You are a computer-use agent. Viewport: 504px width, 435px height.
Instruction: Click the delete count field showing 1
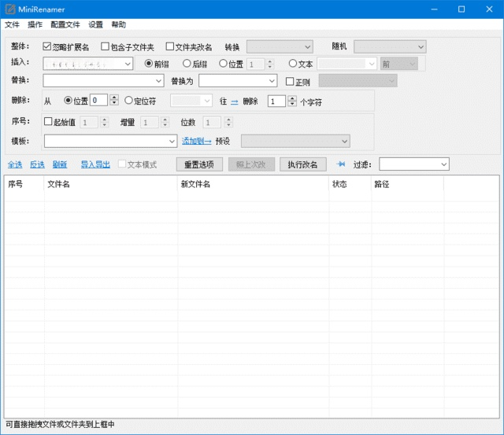tap(276, 101)
